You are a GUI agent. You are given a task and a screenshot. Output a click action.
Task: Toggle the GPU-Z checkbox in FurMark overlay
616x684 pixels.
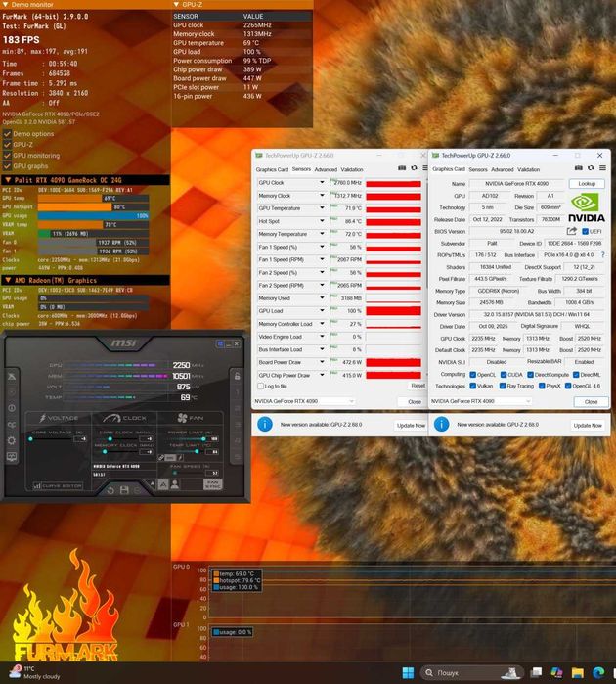[7, 145]
